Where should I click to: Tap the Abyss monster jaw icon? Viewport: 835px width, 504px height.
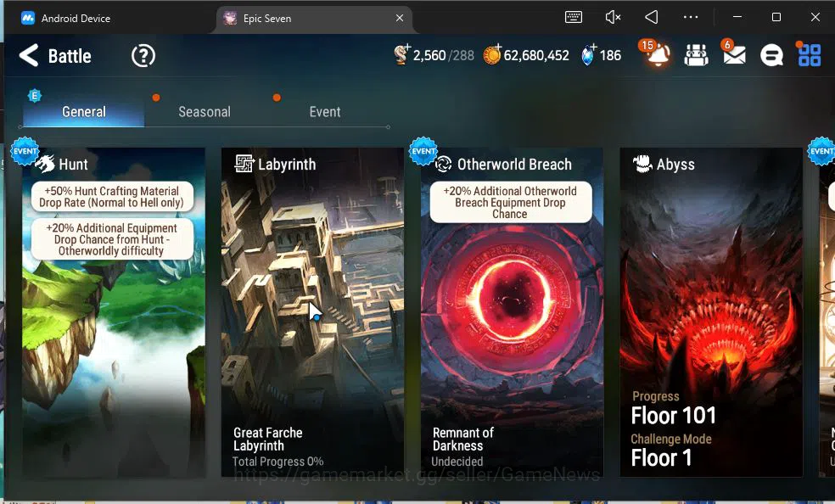click(642, 164)
